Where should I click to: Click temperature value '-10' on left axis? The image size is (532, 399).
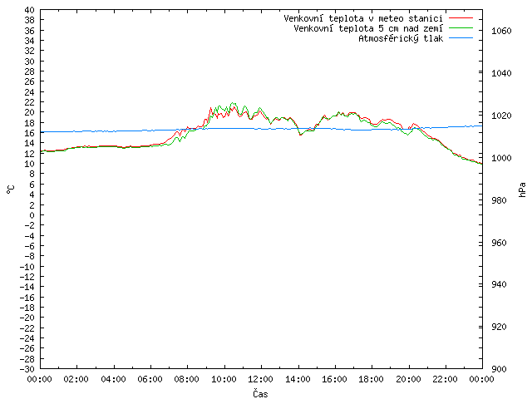pos(27,267)
